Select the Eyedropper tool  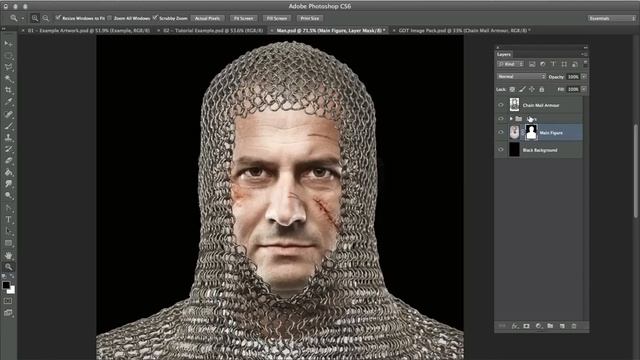pyautogui.click(x=9, y=102)
